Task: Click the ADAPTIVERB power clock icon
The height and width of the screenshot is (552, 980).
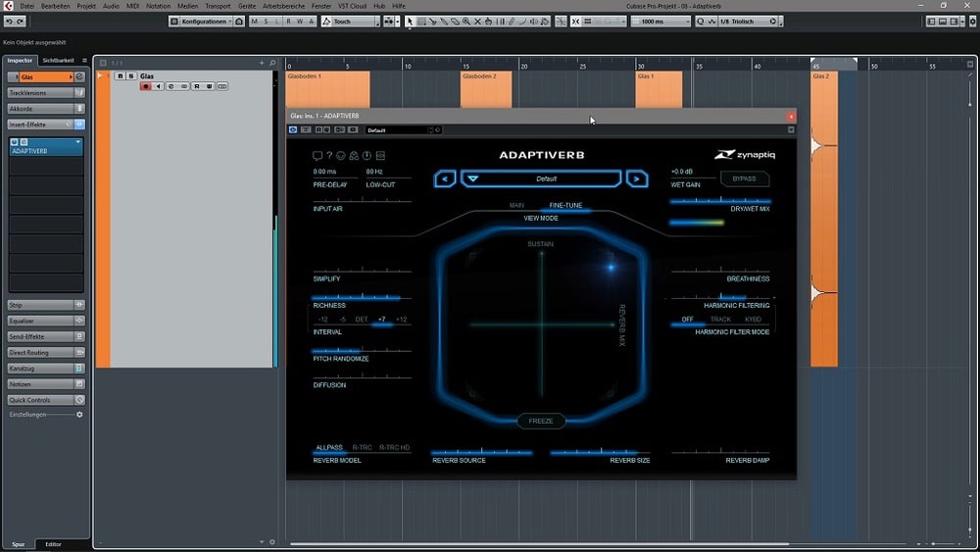Action: click(367, 156)
